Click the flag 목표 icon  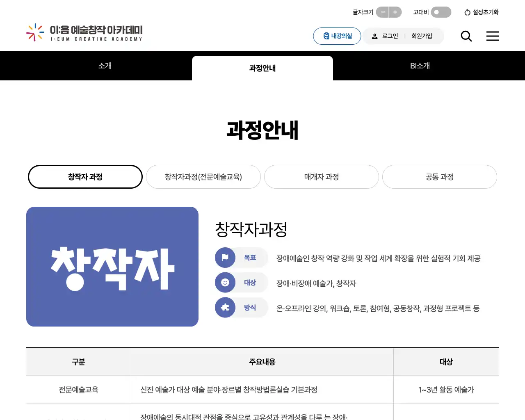click(225, 258)
